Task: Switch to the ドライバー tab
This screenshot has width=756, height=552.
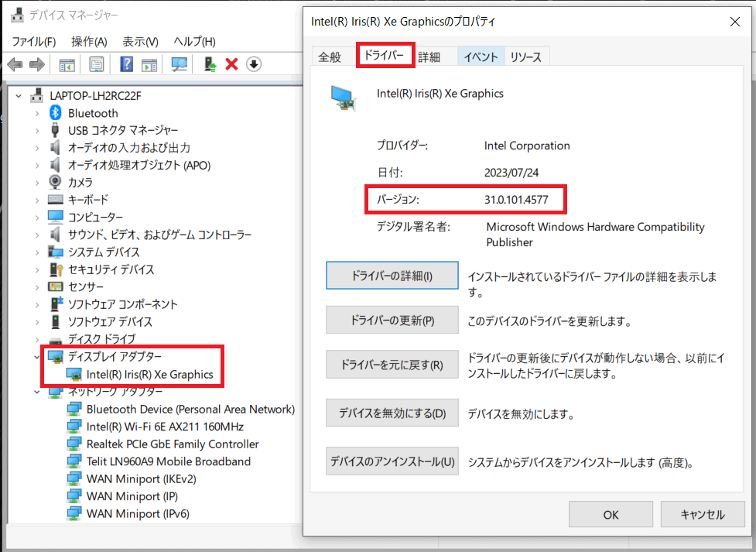Action: 385,55
